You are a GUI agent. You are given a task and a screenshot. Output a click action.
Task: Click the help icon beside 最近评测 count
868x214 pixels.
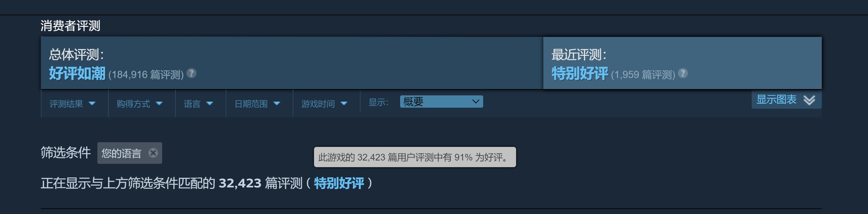[x=683, y=73]
